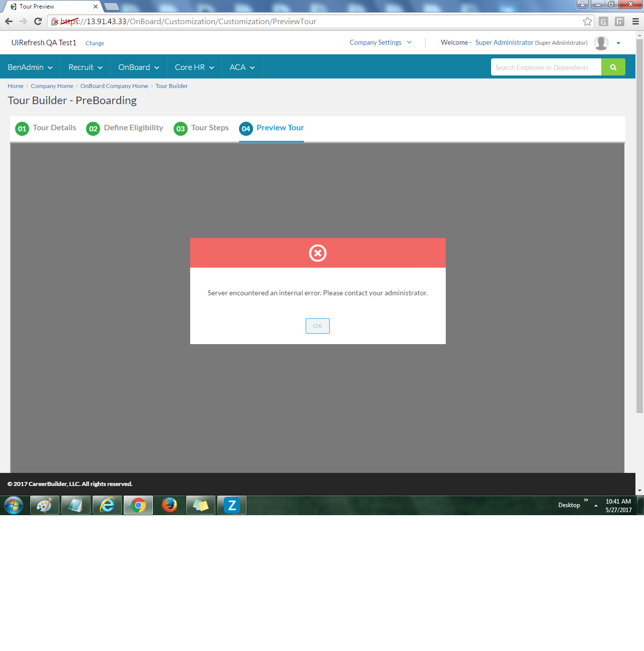Viewport: 644px width, 651px height.
Task: Click the browser forward arrow
Action: pos(23,21)
